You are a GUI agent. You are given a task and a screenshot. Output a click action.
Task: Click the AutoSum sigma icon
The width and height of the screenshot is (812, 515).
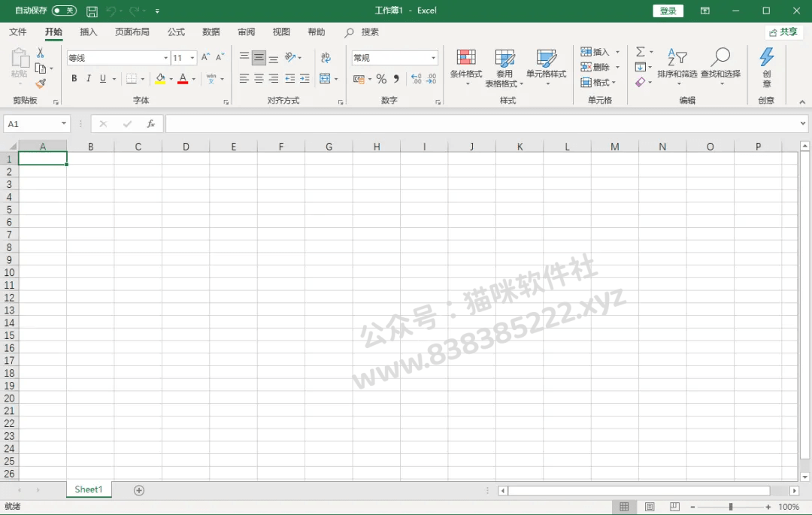641,52
